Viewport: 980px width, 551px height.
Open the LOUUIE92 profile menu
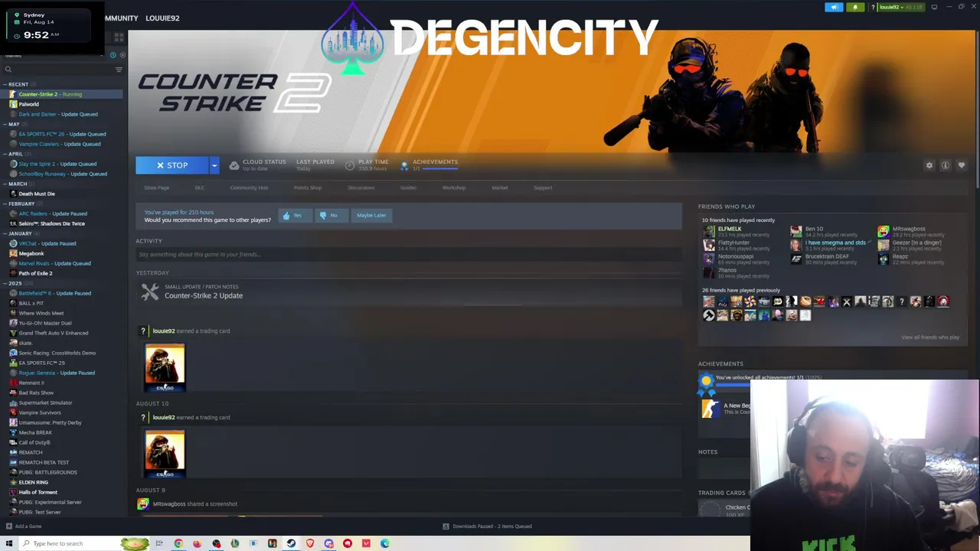(x=162, y=18)
